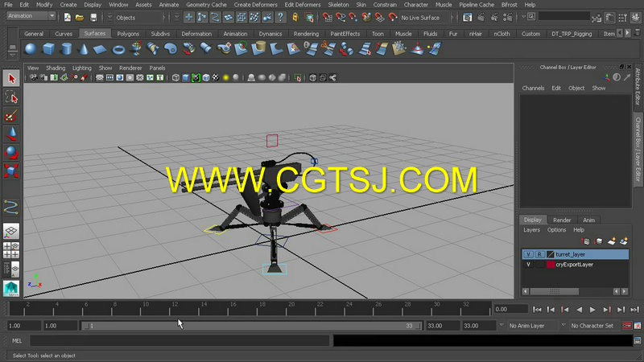
Task: Open the viewport Shading menu
Action: pos(56,68)
